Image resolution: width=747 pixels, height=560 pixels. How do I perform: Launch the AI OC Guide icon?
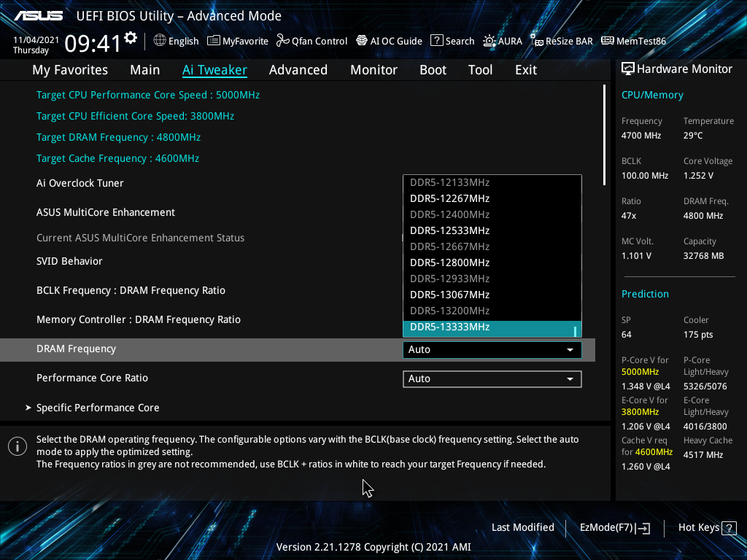[x=362, y=41]
